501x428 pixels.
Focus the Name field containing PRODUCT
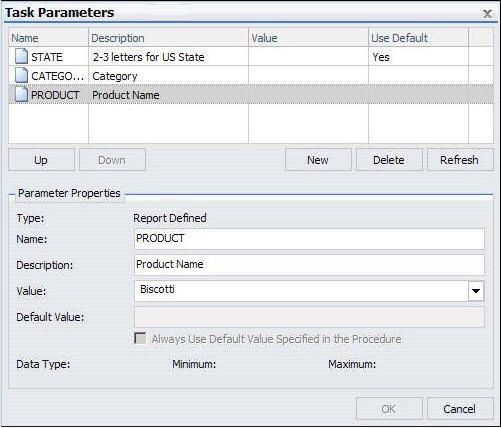point(309,239)
